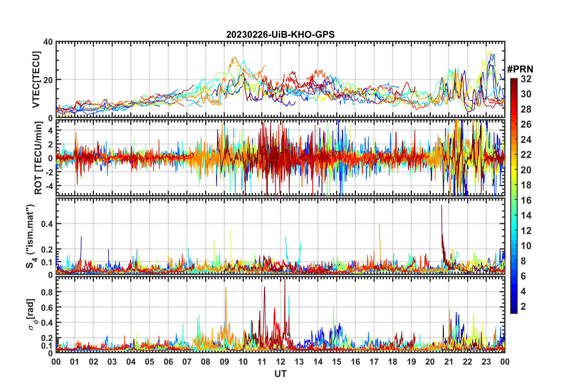Select the S4 y-axis tick label 0.4
Image resolution: width=561 pixels, height=392 pixels.
[47, 224]
